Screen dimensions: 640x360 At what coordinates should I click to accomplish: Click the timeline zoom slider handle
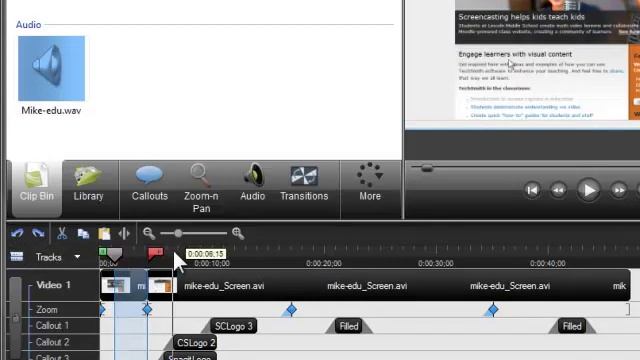[x=178, y=233]
